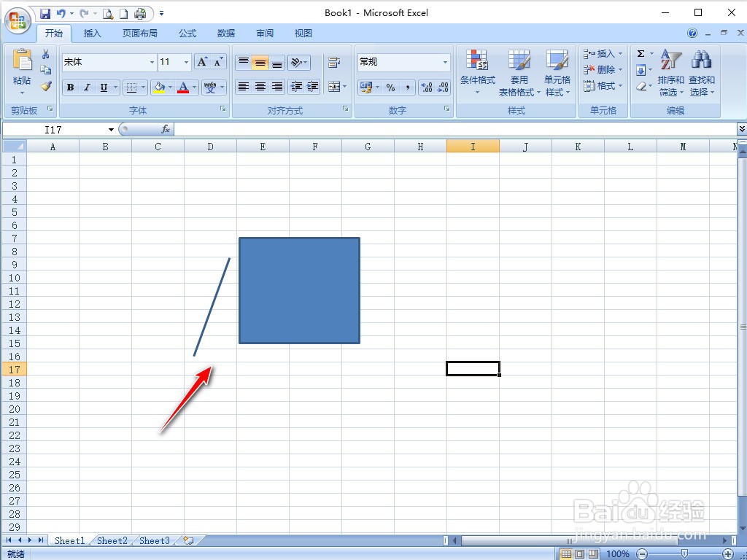This screenshot has width=747, height=560.
Task: Increase cell indent
Action: [x=312, y=87]
